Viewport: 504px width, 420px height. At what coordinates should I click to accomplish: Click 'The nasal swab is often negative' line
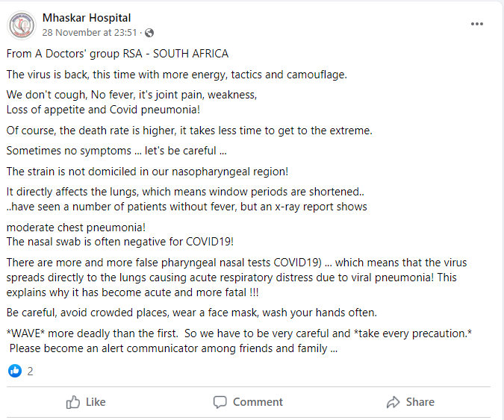point(122,241)
